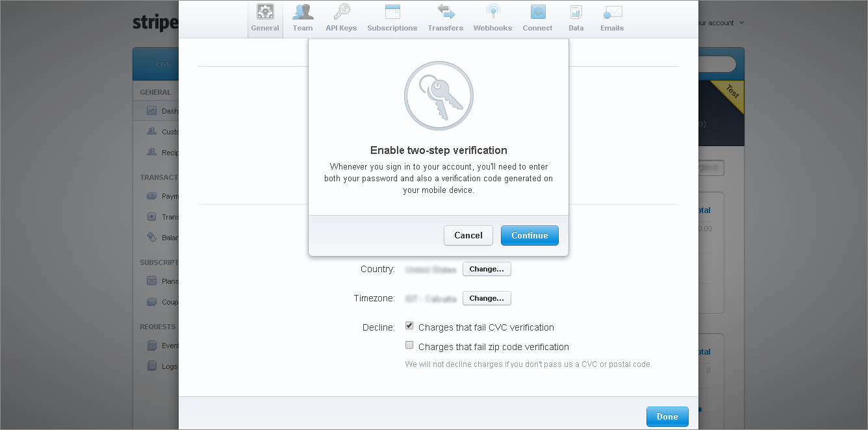Open the Connect cube icon
Image resolution: width=868 pixels, height=430 pixels.
(x=537, y=12)
